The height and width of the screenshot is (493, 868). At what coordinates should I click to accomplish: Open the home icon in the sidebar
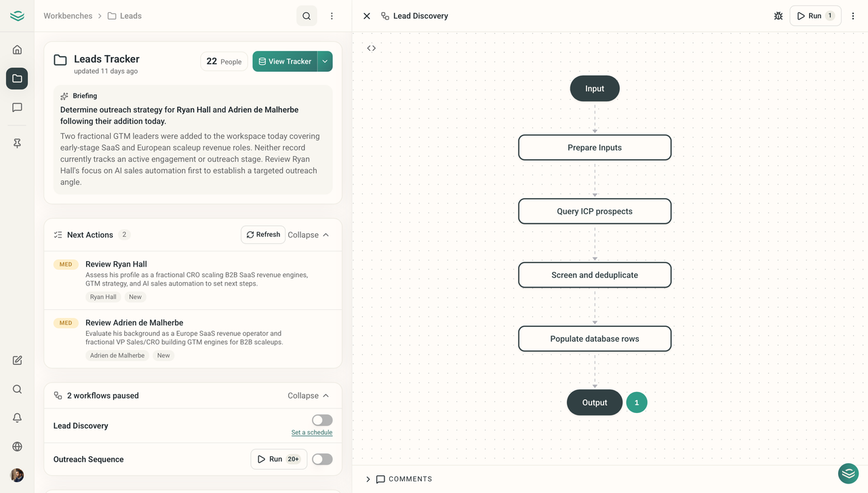[17, 50]
